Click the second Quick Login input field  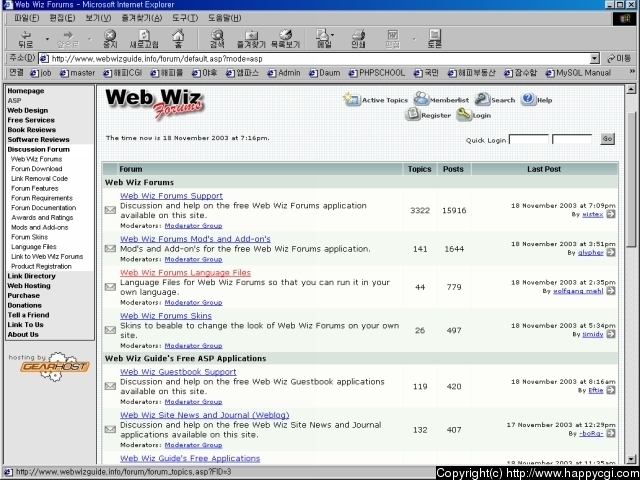point(572,139)
